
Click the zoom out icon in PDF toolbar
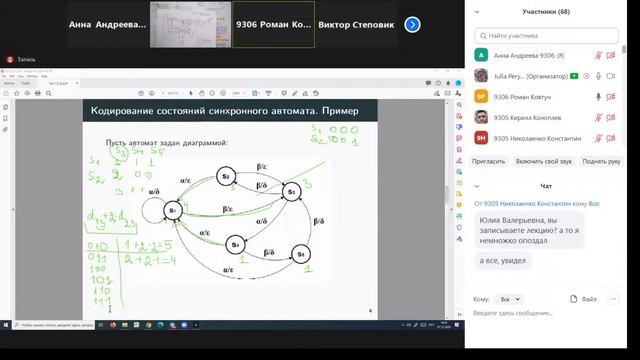212,93
